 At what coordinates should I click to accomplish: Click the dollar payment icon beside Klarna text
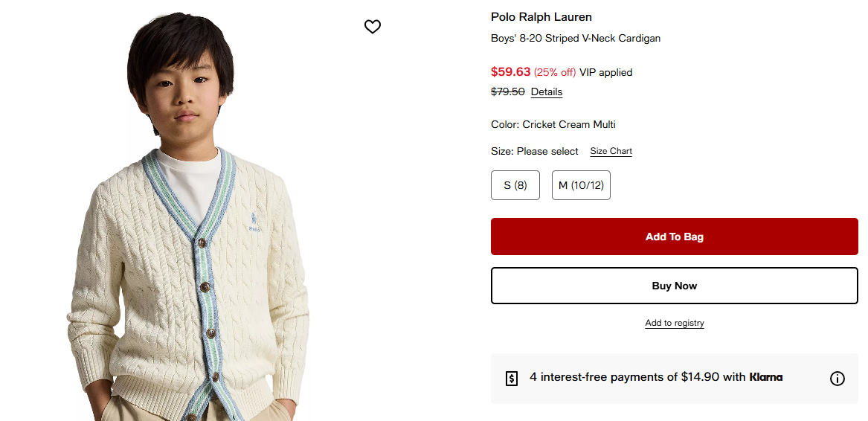512,378
